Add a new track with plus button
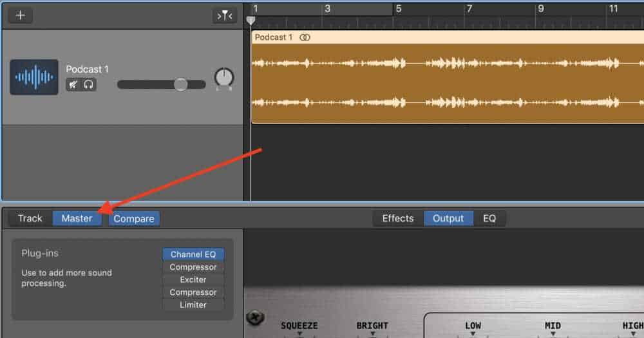The height and width of the screenshot is (338, 644). coord(20,15)
